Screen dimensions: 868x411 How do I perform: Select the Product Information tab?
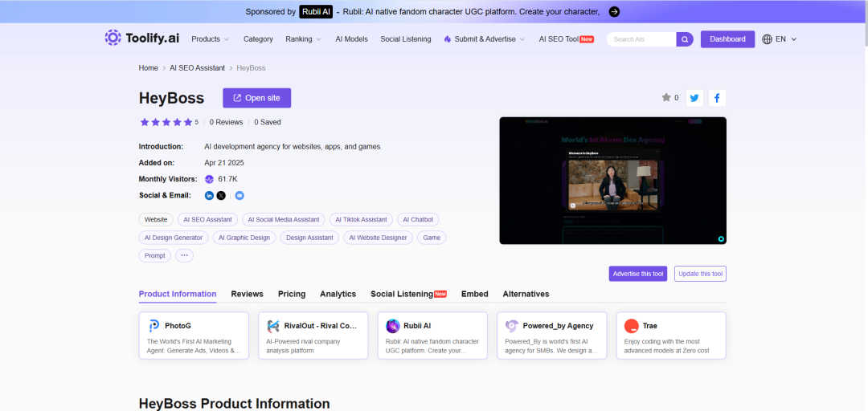click(x=178, y=294)
